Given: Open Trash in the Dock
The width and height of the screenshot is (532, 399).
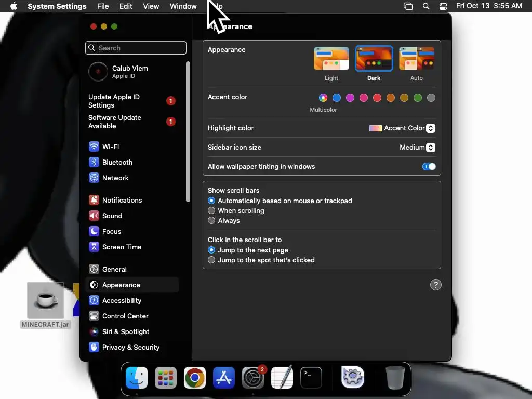Looking at the screenshot, I should tap(395, 378).
